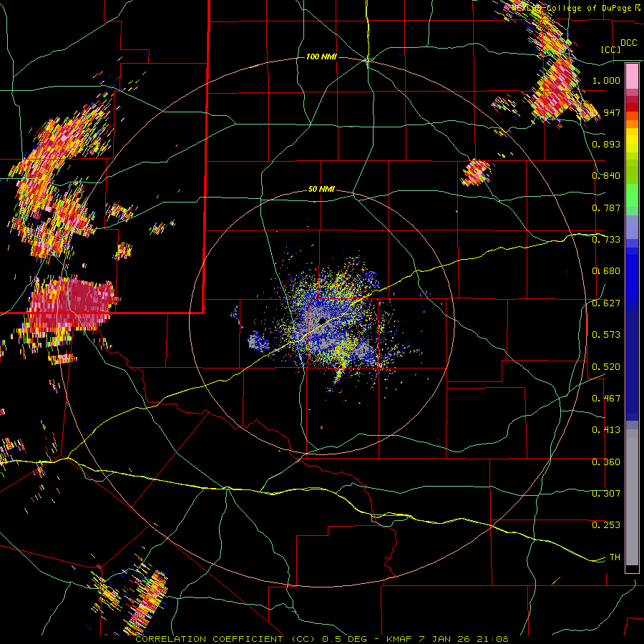
Task: Click the 1.000 value on the scale
Action: click(606, 80)
